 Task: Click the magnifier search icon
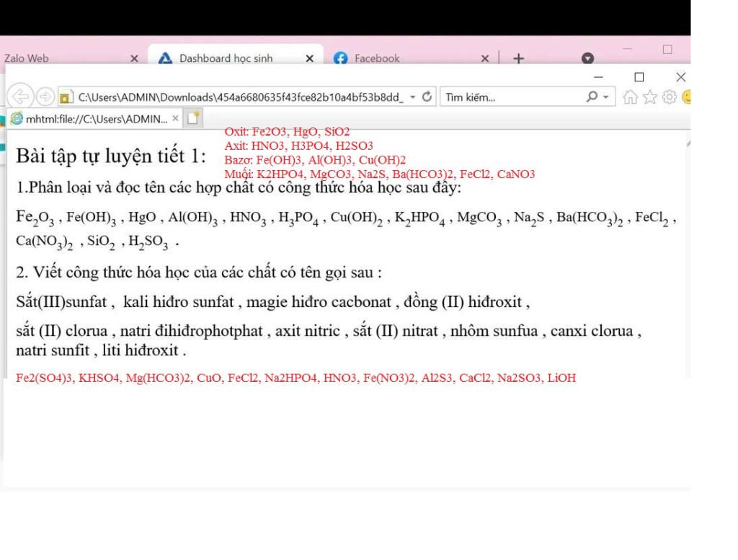pyautogui.click(x=592, y=97)
